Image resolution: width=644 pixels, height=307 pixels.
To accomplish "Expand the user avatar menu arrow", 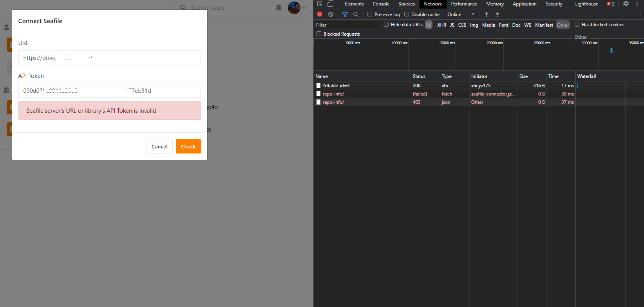I will [304, 7].
